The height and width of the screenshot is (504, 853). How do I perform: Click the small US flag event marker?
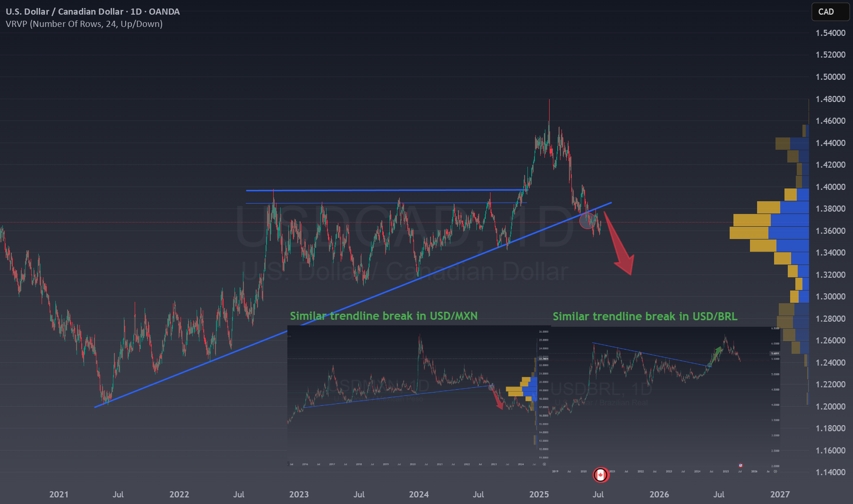[741, 465]
